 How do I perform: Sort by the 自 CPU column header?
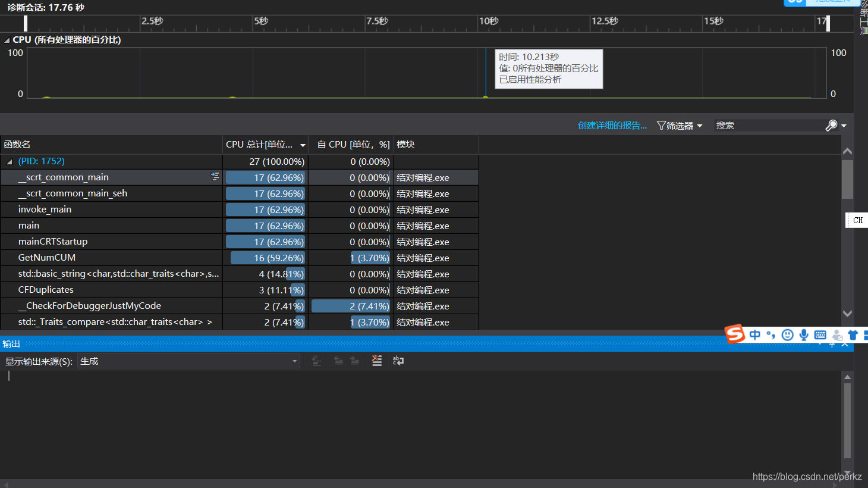(351, 145)
